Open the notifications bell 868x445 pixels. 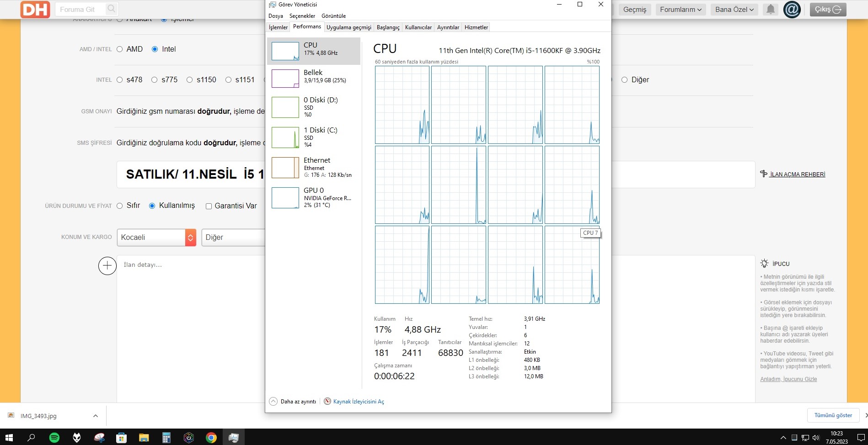(771, 9)
